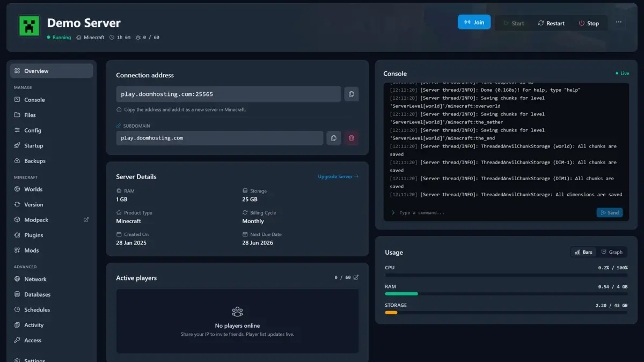The width and height of the screenshot is (644, 362).
Task: Follow the Upgrade Server link
Action: coord(338,176)
